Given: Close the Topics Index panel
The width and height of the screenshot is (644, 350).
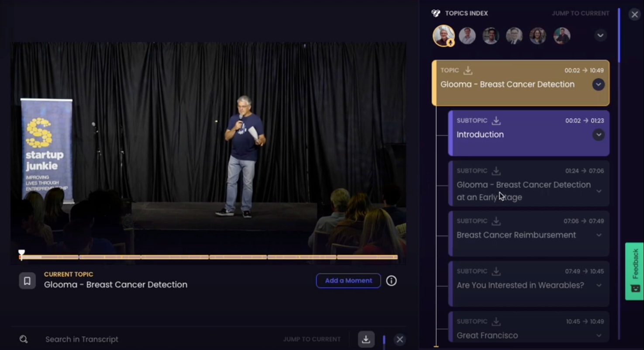Looking at the screenshot, I should coord(634,14).
